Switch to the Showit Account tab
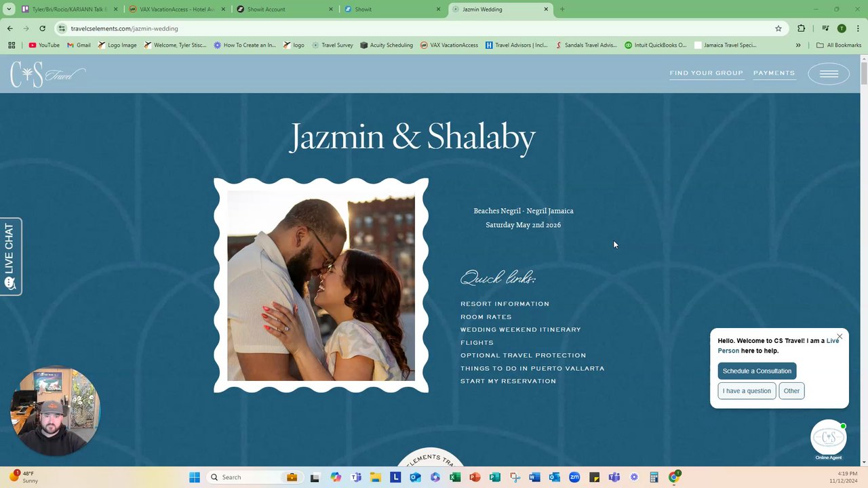 point(283,9)
